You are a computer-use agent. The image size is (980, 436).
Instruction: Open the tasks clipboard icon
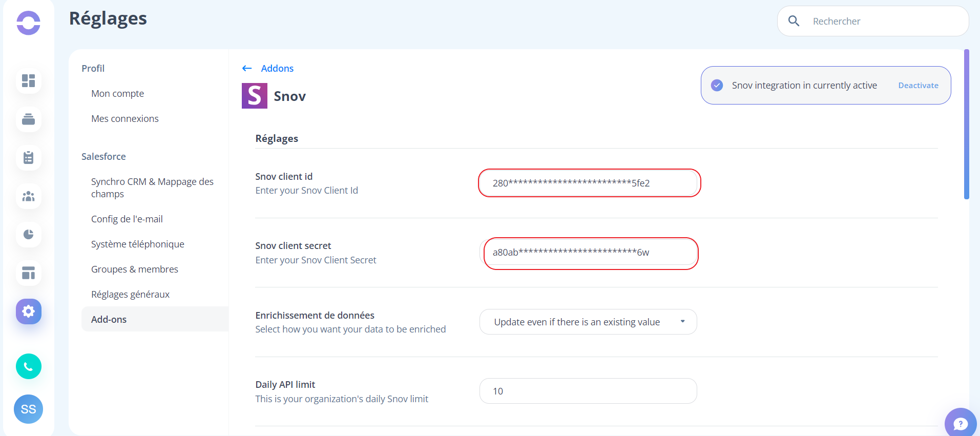point(29,157)
